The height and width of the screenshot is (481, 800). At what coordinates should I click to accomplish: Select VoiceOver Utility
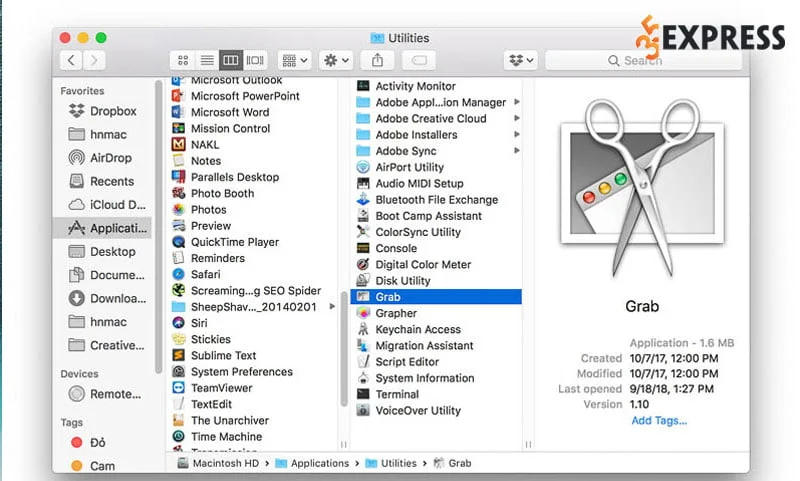pos(409,411)
